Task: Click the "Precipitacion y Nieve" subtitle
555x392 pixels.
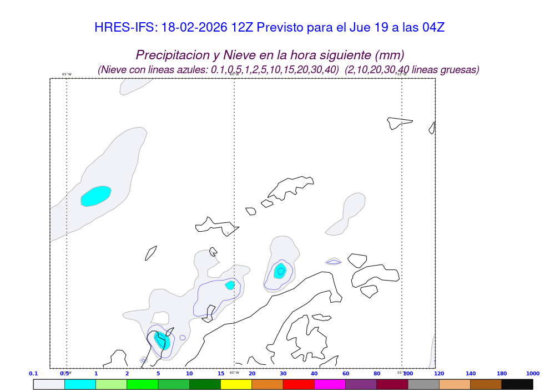Action: (x=270, y=55)
